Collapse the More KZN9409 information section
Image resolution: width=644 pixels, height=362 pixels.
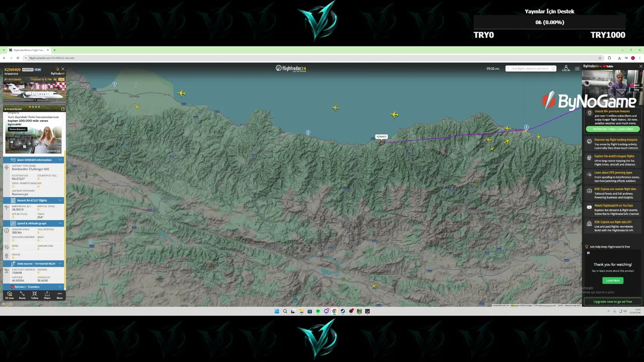(34, 160)
